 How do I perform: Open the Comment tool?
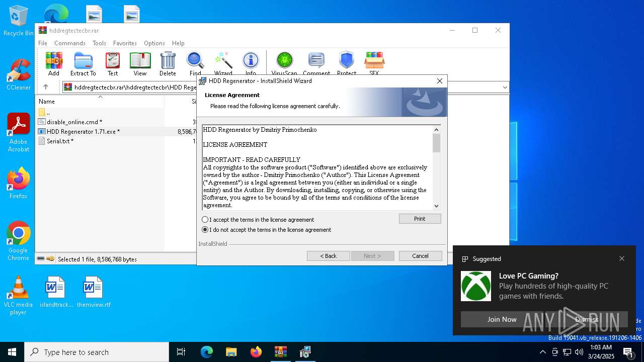coord(316,64)
